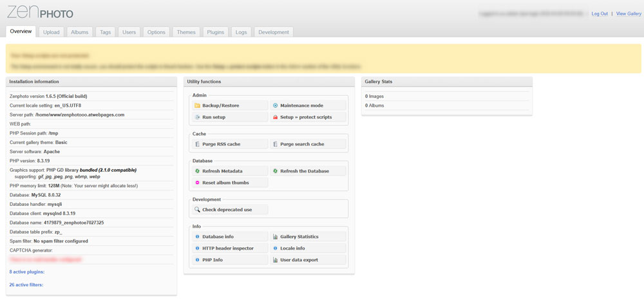Click the Refresh the Database label
644x305 pixels.
point(305,171)
